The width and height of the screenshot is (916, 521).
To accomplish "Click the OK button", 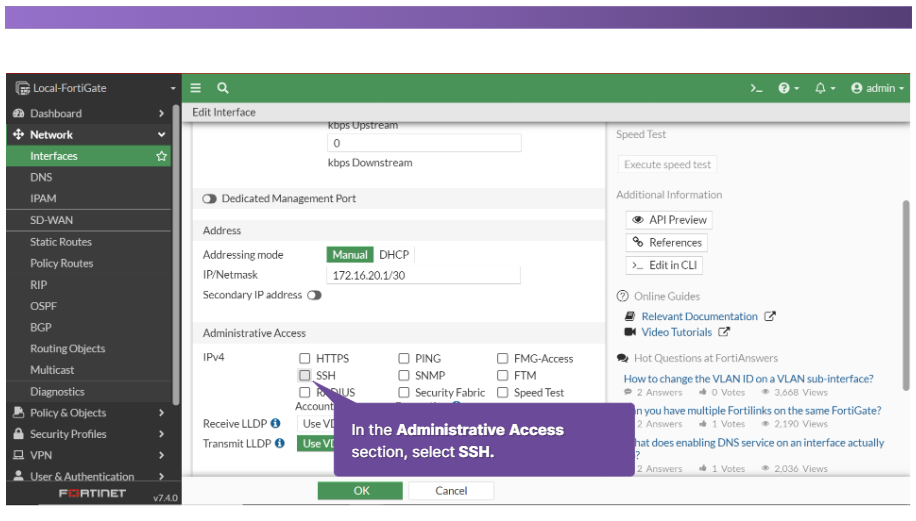I will (360, 491).
